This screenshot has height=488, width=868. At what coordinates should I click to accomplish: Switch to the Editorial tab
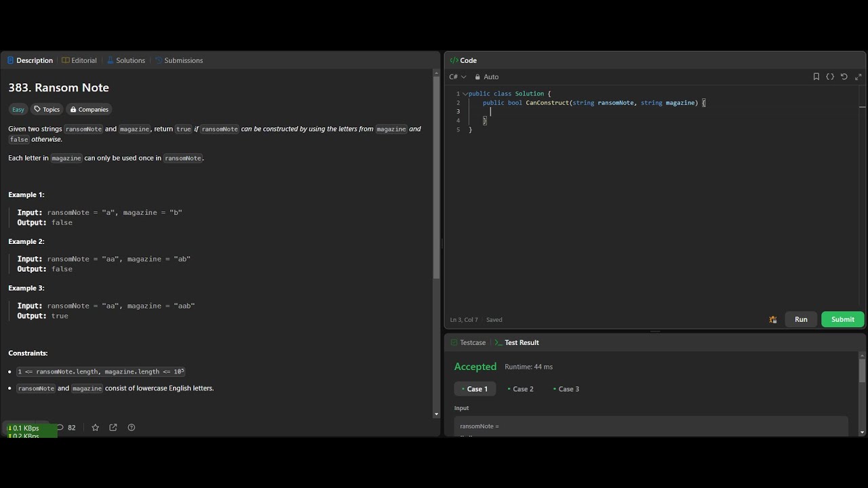79,60
